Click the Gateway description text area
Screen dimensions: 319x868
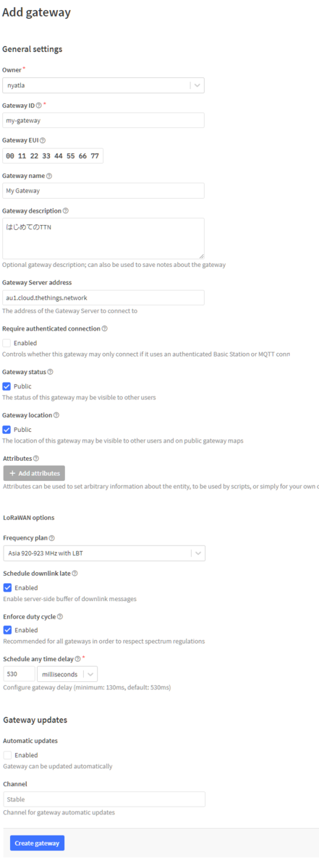point(103,238)
